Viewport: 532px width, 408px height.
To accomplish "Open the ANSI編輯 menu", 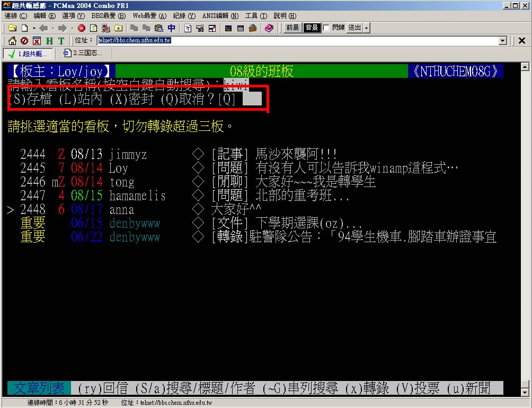I will (x=220, y=16).
